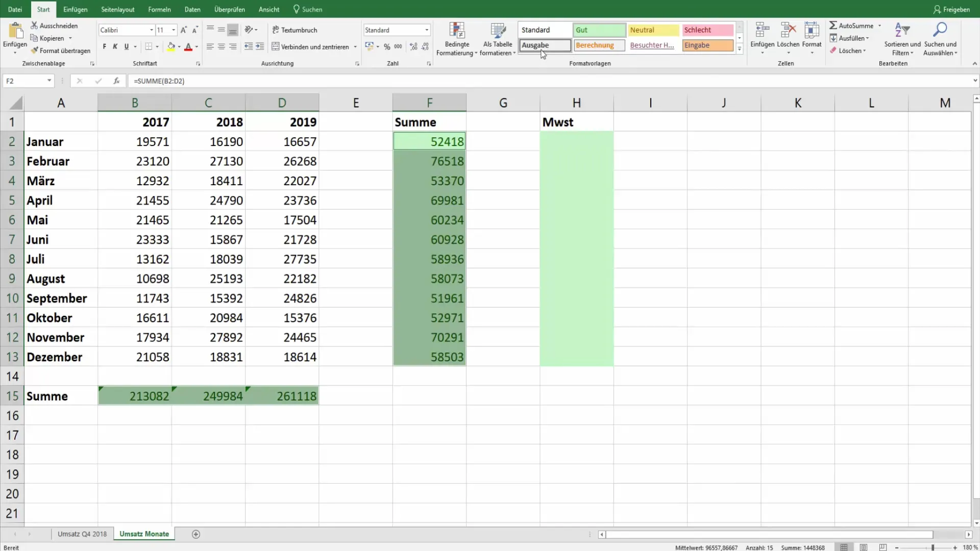
Task: Open the Ausfüllen fill menu
Action: click(849, 38)
